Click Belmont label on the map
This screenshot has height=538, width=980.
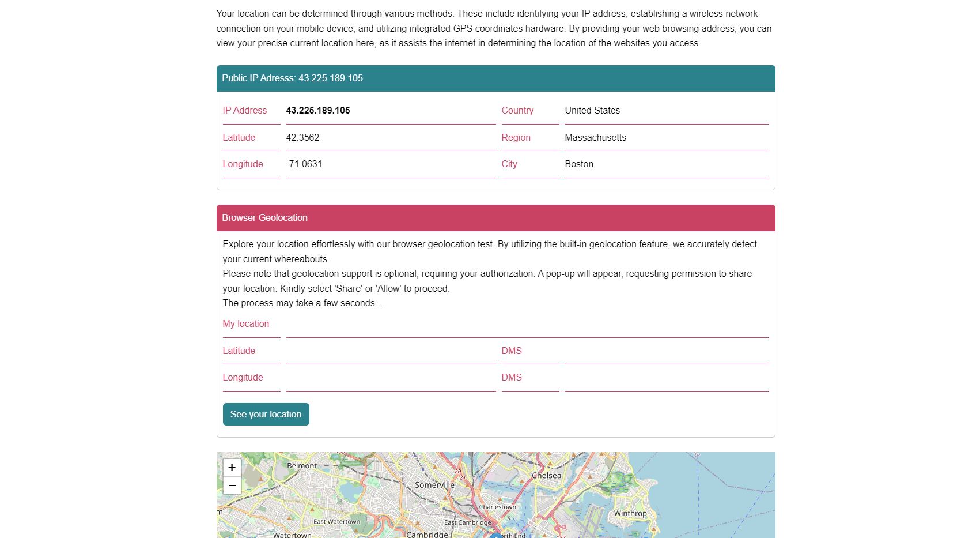(302, 465)
